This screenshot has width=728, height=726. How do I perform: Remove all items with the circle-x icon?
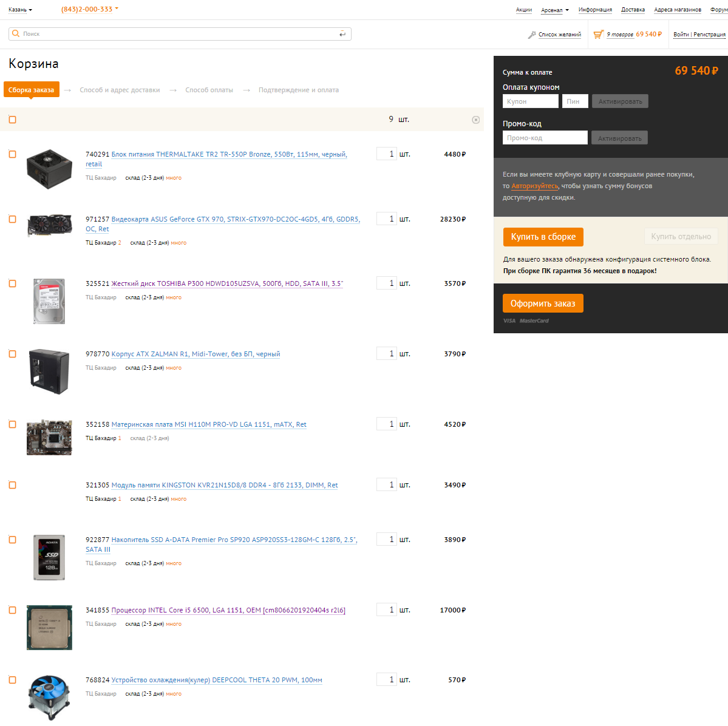point(475,120)
